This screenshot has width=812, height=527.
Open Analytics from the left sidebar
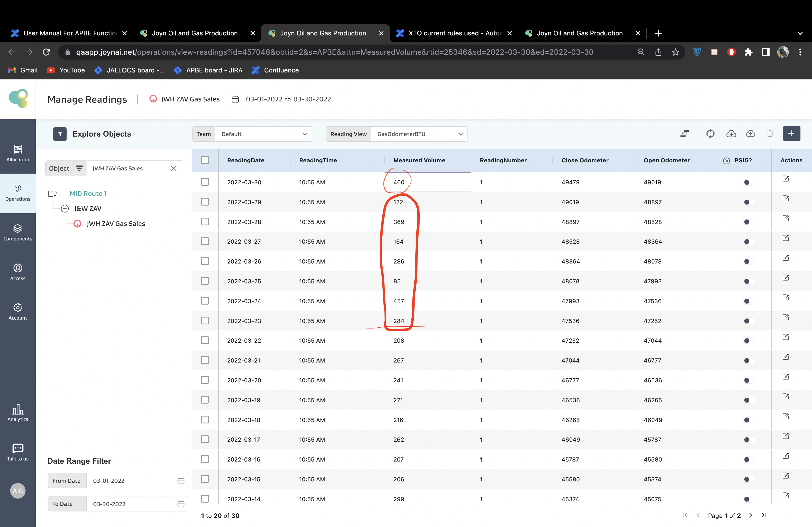coord(18,413)
